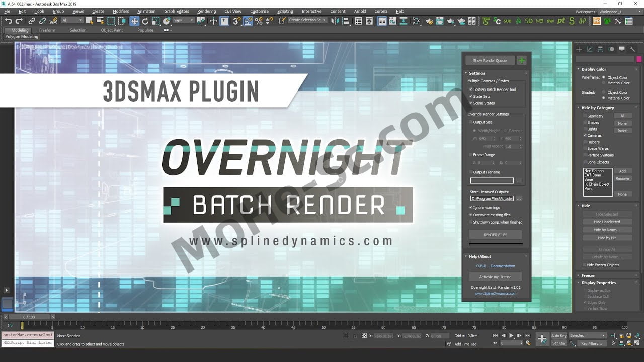Screen dimensions: 644x362
Task: Open the selection filter 'All' dropdown
Action: 72,21
